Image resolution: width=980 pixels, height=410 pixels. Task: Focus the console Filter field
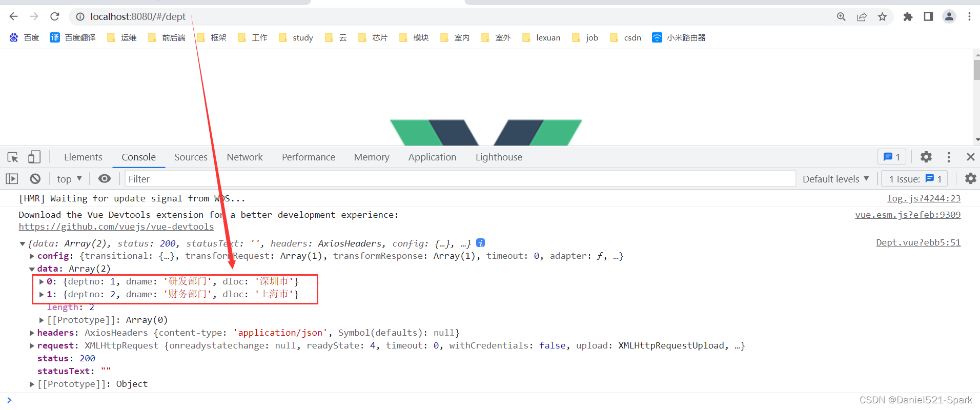(460, 179)
